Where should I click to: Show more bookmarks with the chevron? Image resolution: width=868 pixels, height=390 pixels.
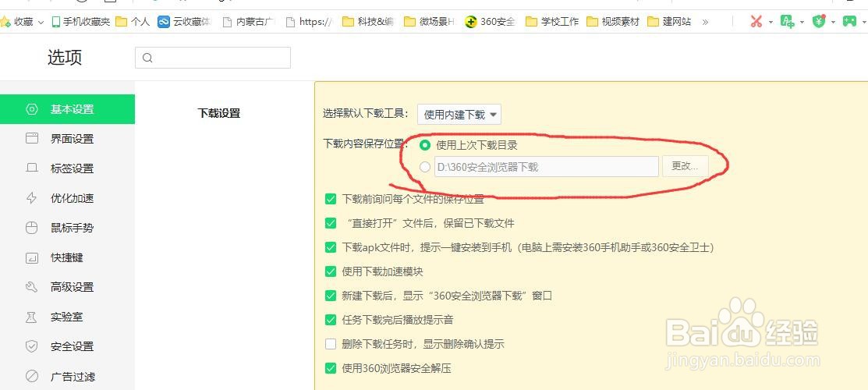[705, 22]
